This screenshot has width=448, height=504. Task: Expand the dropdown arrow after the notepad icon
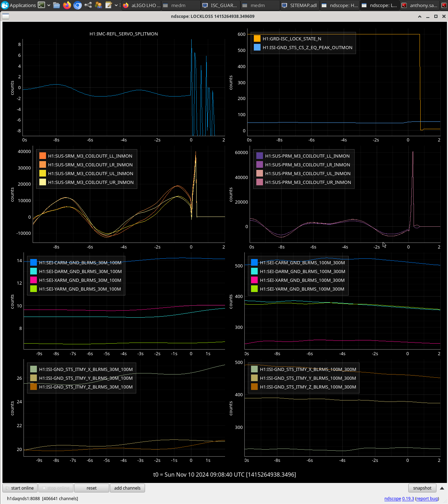[116, 5]
